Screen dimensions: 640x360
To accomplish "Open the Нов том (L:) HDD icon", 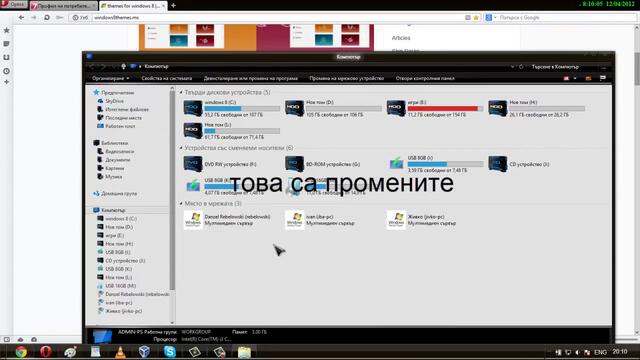I will tap(193, 131).
